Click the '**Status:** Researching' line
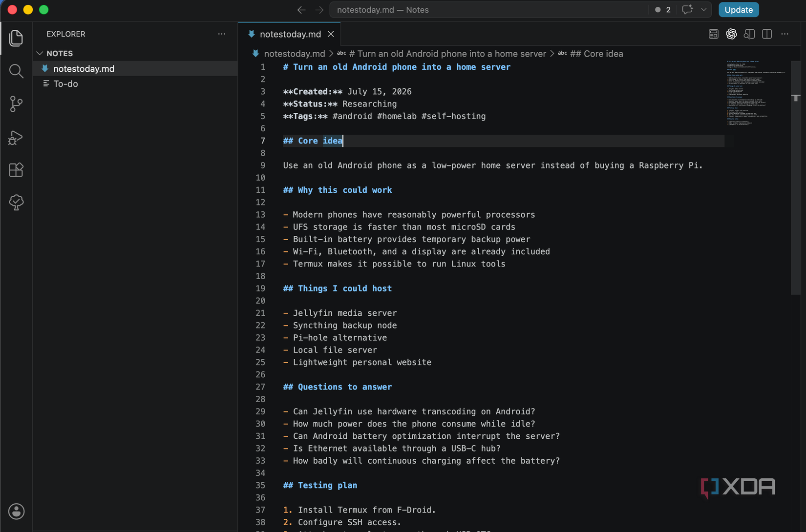Viewport: 806px width, 532px height. (340, 104)
